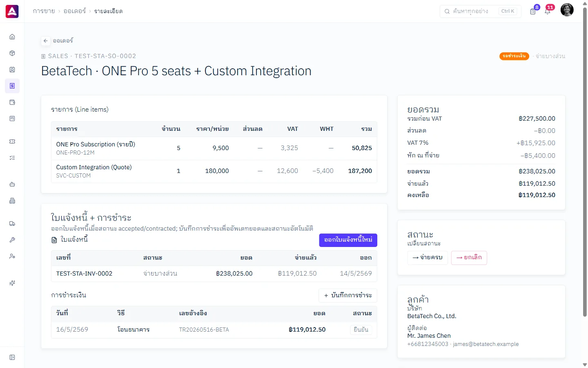Click the คงเหลือ amount ฿119,012.50

[537, 195]
